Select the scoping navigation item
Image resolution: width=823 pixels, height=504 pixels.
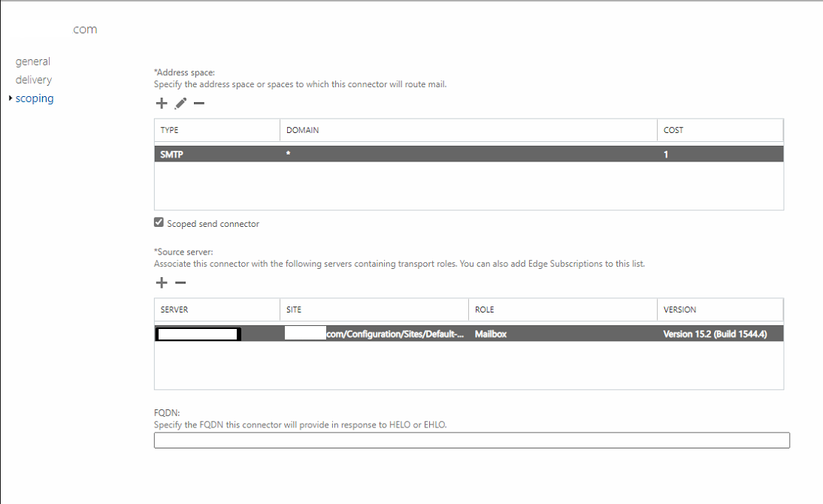pos(35,98)
